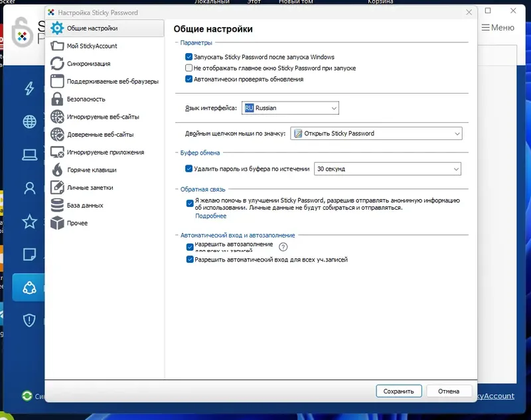Screen dimensions: 531x420
Task: Click the shield icon in main window sidebar
Action: 29,320
